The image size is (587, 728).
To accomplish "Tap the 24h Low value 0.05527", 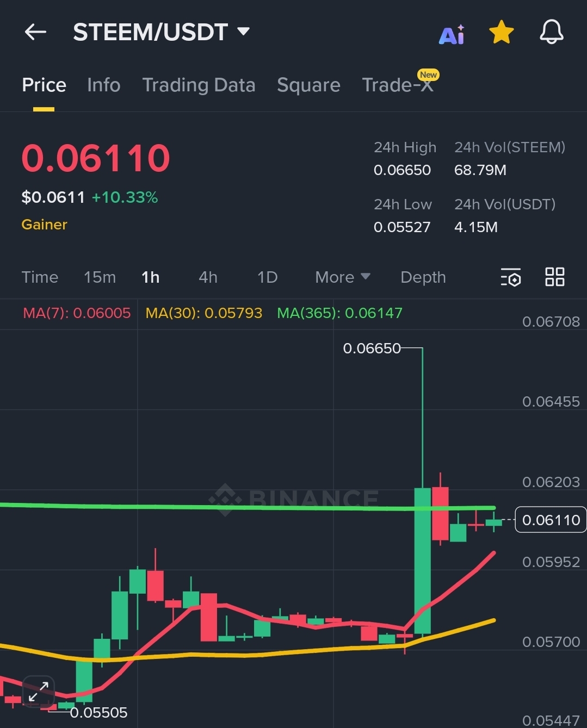I will [402, 227].
